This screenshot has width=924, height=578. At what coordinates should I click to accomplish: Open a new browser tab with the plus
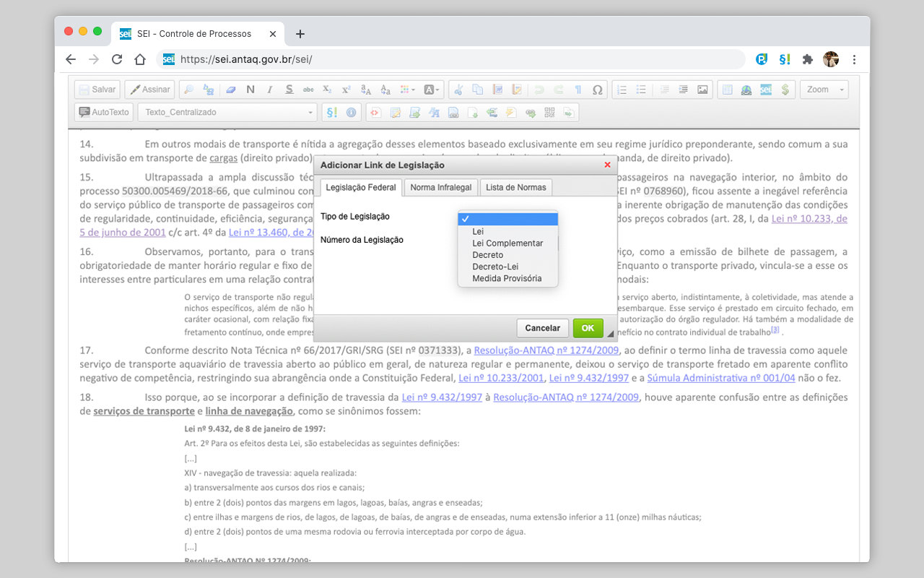tap(300, 33)
